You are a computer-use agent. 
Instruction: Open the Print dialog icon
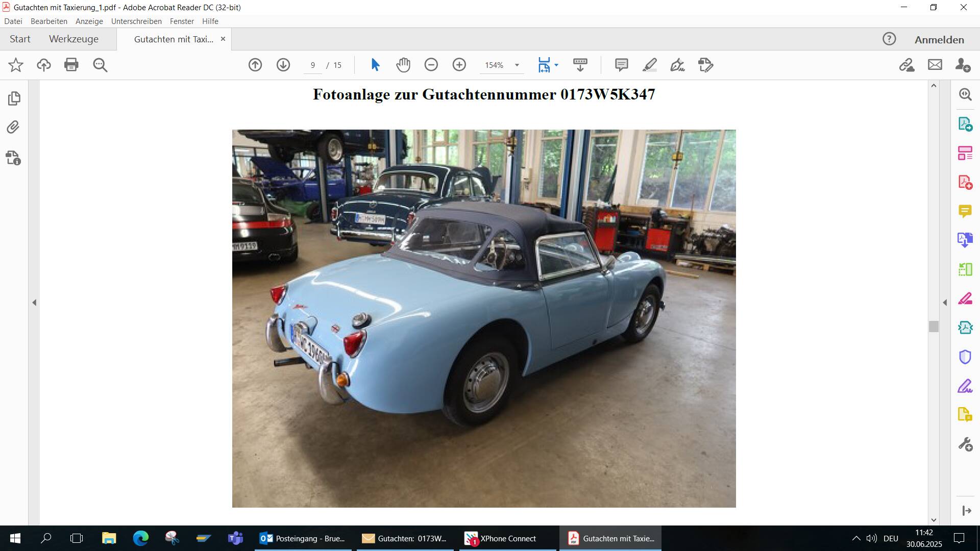pos(71,65)
